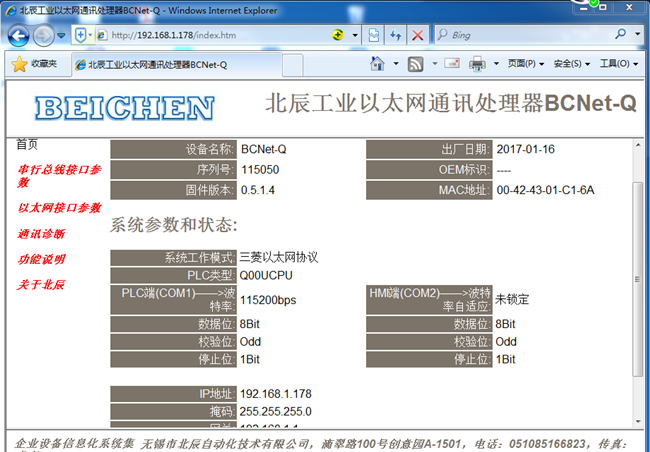
Task: Click the page scrollbar up arrow
Action: [638, 146]
